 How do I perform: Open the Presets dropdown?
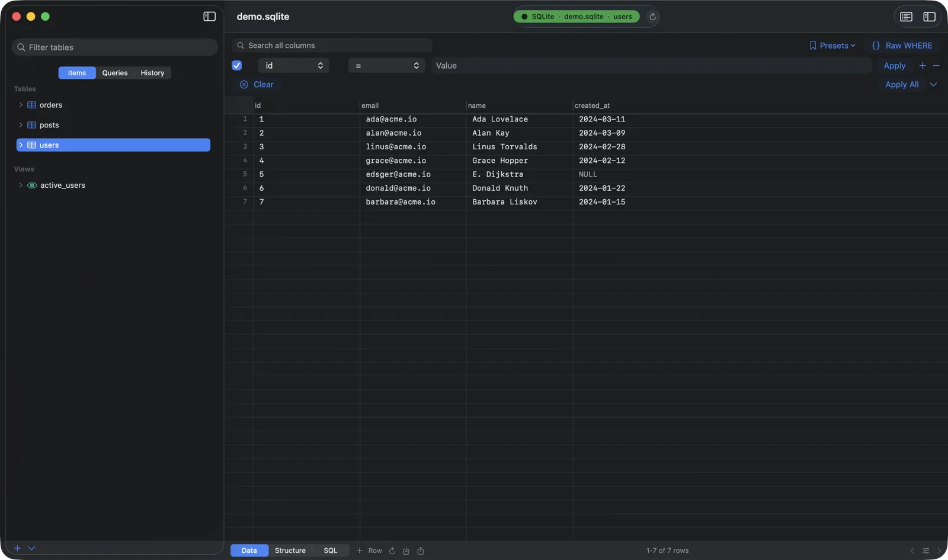[x=832, y=46]
